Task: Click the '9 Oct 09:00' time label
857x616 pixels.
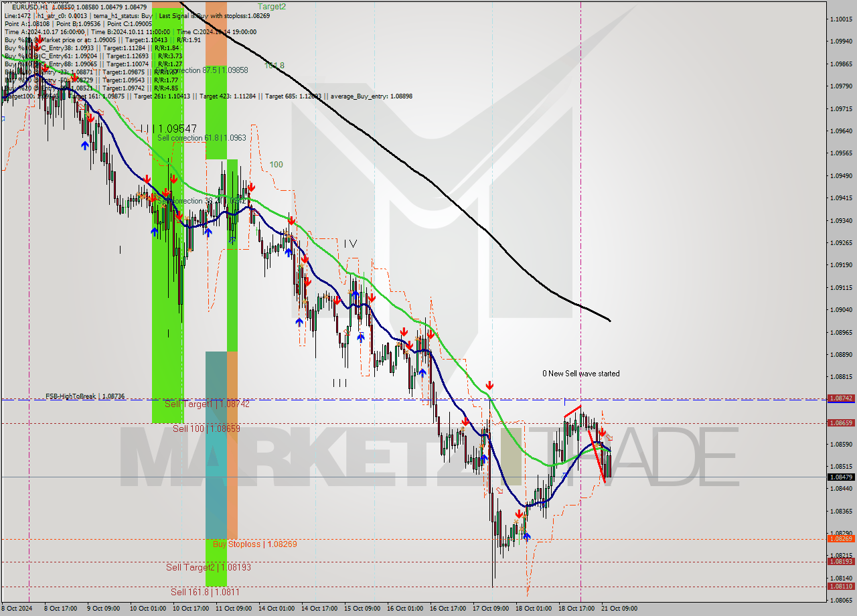Action: (x=103, y=609)
